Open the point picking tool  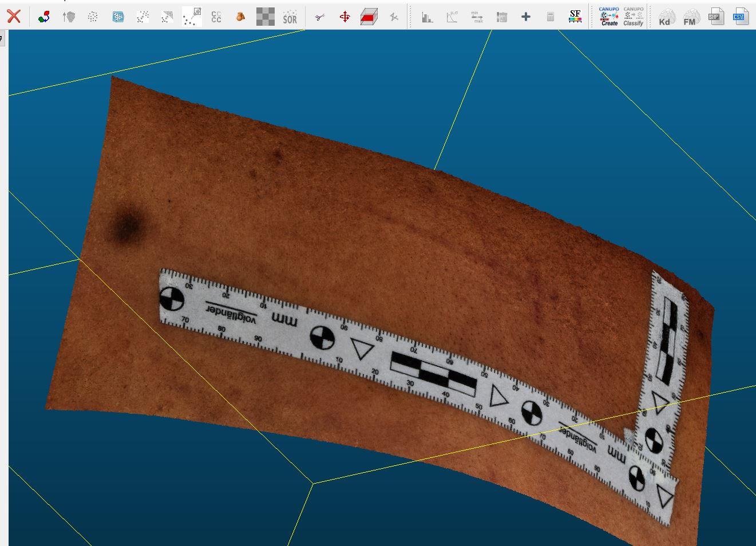[x=192, y=17]
